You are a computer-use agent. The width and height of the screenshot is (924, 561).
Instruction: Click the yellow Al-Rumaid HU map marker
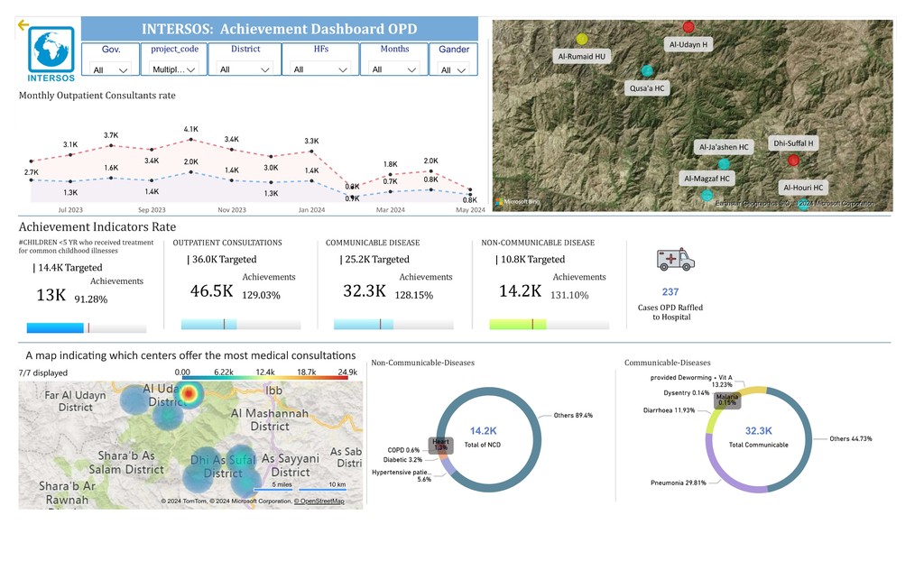(x=582, y=39)
